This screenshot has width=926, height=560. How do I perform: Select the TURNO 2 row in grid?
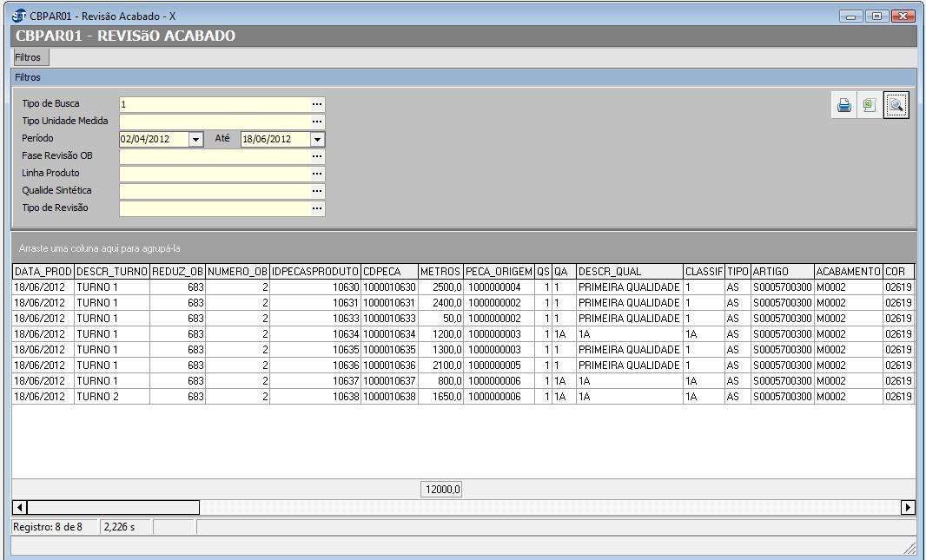click(96, 397)
